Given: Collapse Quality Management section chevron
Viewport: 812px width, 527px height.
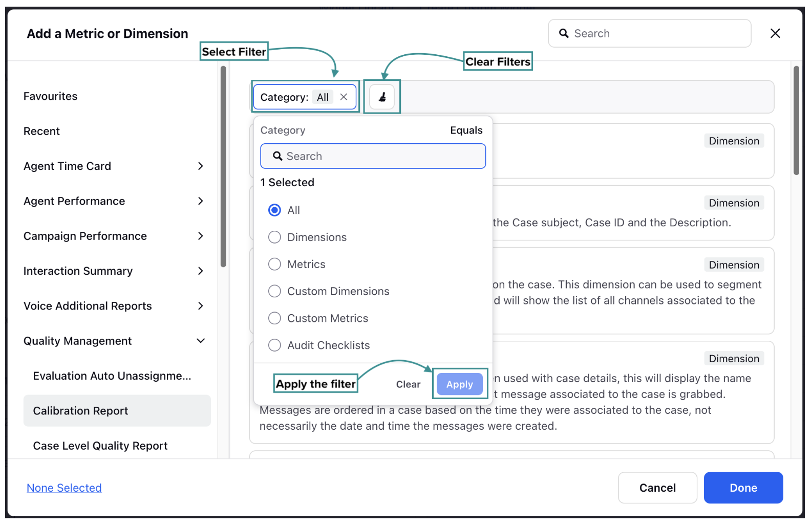Looking at the screenshot, I should pyautogui.click(x=201, y=341).
